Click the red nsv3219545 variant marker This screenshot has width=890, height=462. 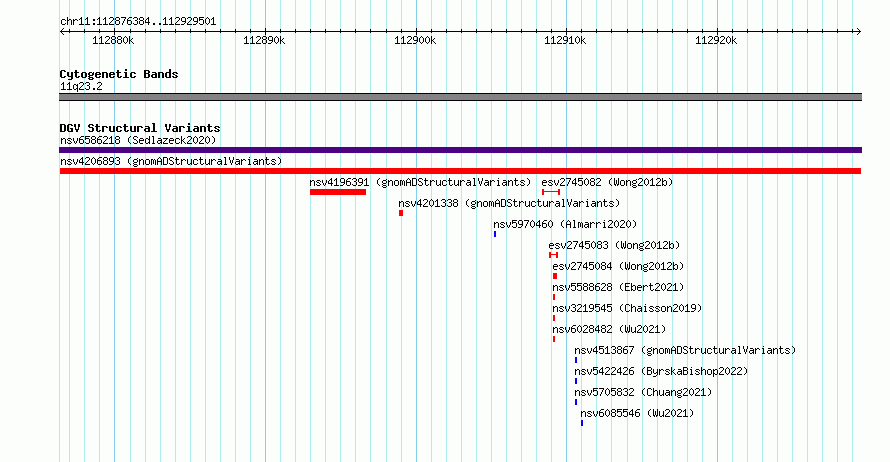pyautogui.click(x=554, y=318)
